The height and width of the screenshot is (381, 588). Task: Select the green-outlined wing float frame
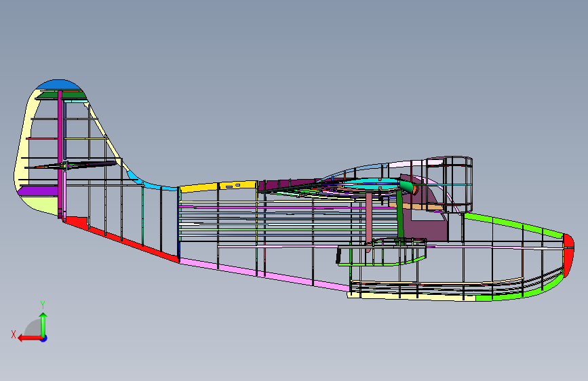(382, 252)
